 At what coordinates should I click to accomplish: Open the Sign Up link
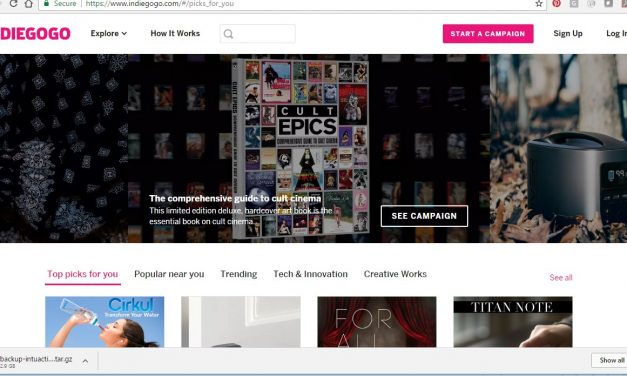coord(568,34)
